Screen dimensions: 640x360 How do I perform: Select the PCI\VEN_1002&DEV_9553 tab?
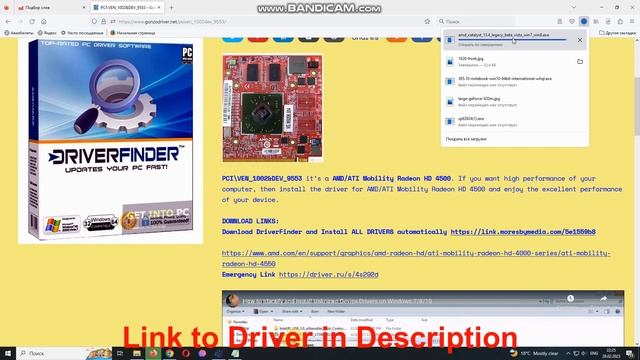127,7
